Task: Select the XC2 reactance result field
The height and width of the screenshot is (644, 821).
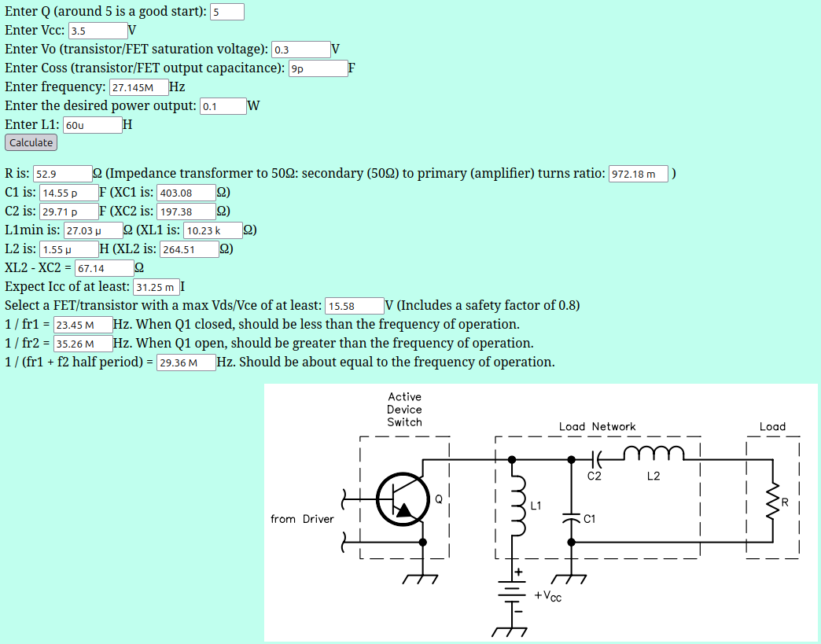Action: [x=186, y=212]
